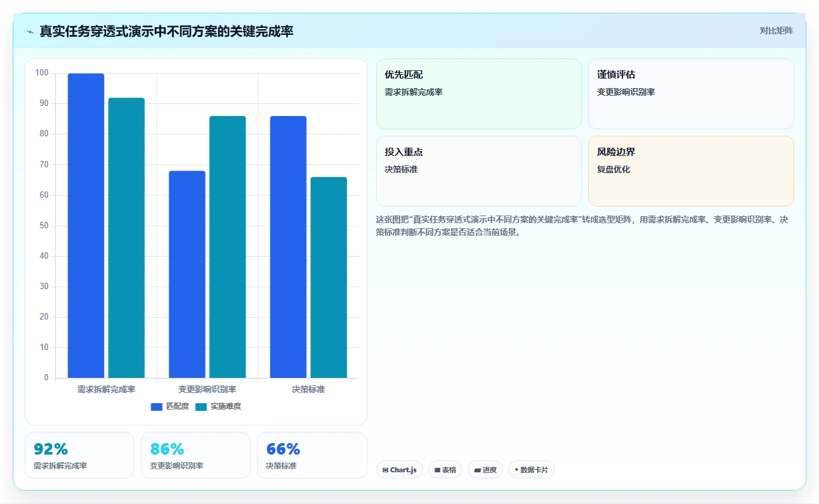Click the 决策标准 x-axis label
The image size is (819, 504).
click(x=308, y=389)
